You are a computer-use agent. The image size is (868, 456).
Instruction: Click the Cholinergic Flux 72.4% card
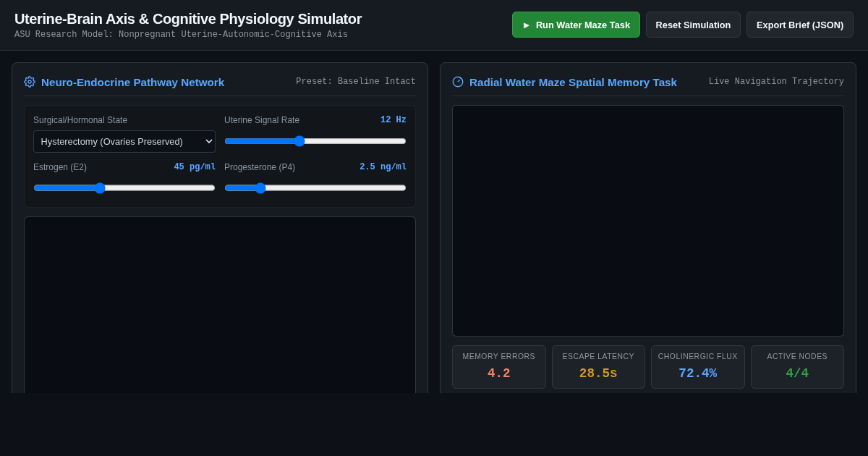(698, 367)
